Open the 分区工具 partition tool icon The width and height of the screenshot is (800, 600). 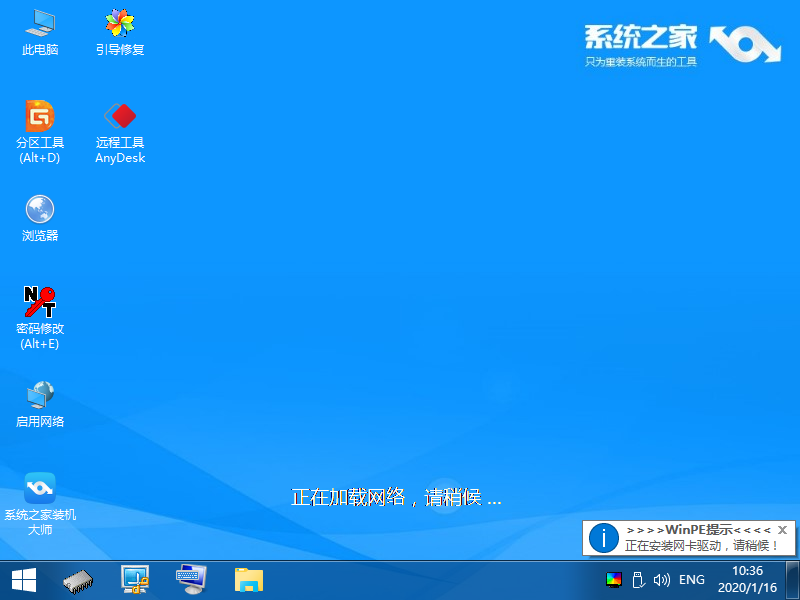point(40,118)
